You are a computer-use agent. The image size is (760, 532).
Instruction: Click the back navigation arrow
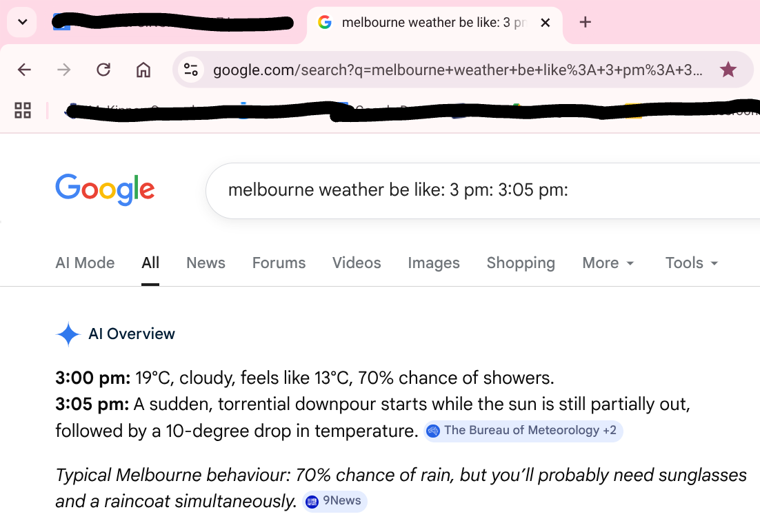[24, 70]
